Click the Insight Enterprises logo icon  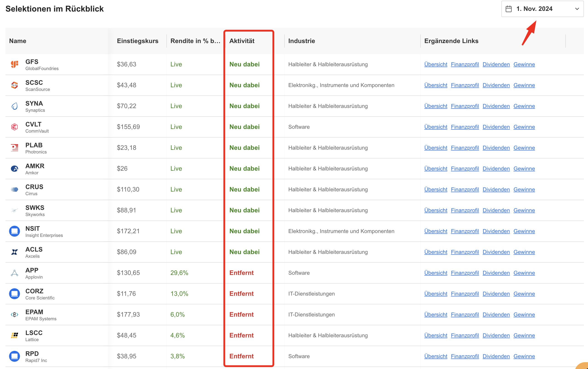[x=15, y=231]
